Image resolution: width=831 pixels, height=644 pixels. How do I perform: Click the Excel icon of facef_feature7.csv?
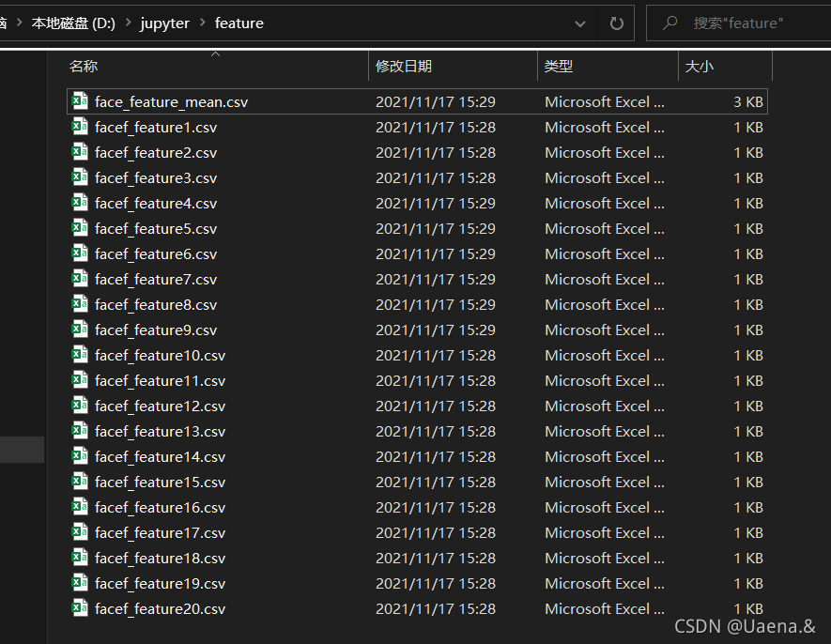point(80,278)
